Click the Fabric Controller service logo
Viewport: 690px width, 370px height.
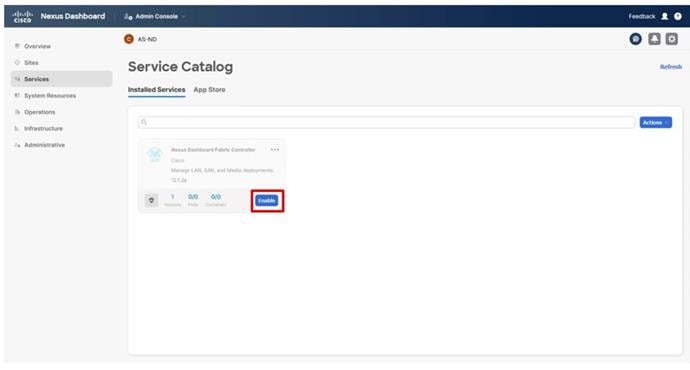pos(154,155)
